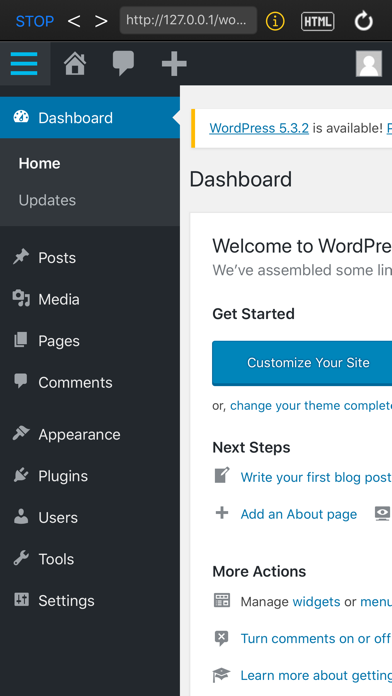Toggle the hamburger menu icon
392x696 pixels.
click(24, 64)
